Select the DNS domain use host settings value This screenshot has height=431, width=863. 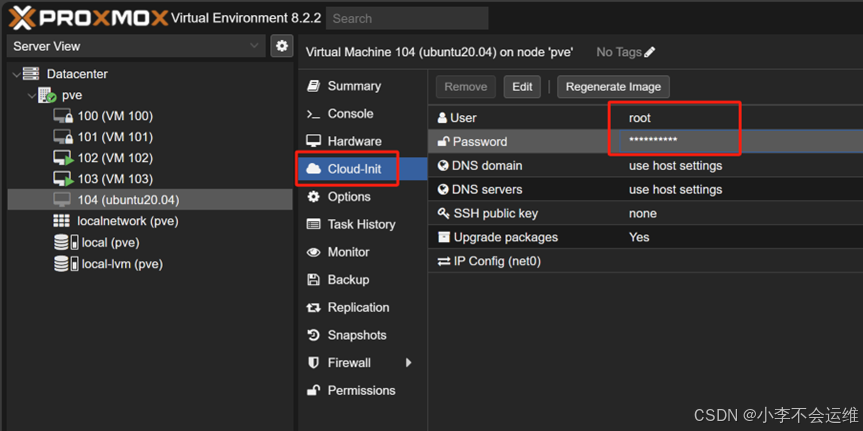[675, 166]
